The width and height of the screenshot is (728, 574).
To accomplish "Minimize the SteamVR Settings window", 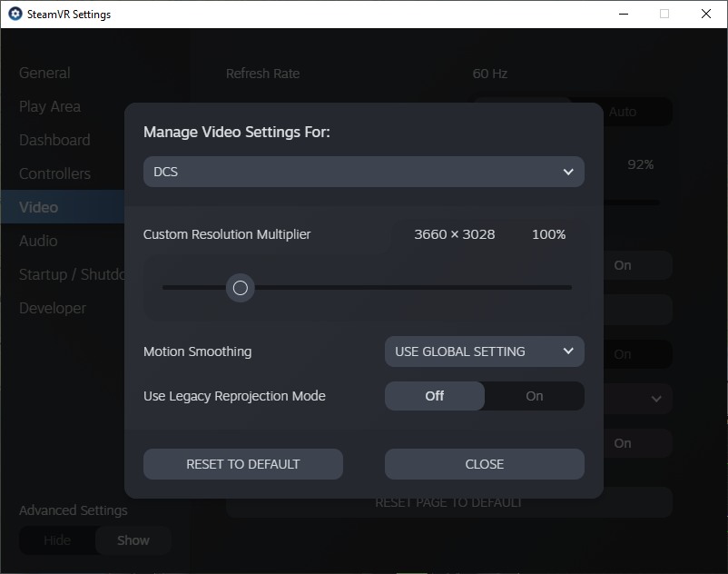I will pos(624,14).
